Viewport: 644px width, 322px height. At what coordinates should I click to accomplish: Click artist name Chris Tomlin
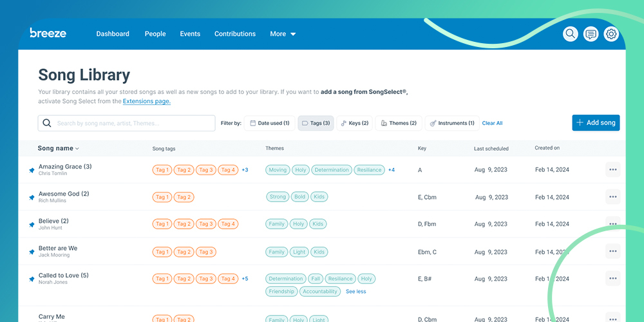click(x=53, y=173)
